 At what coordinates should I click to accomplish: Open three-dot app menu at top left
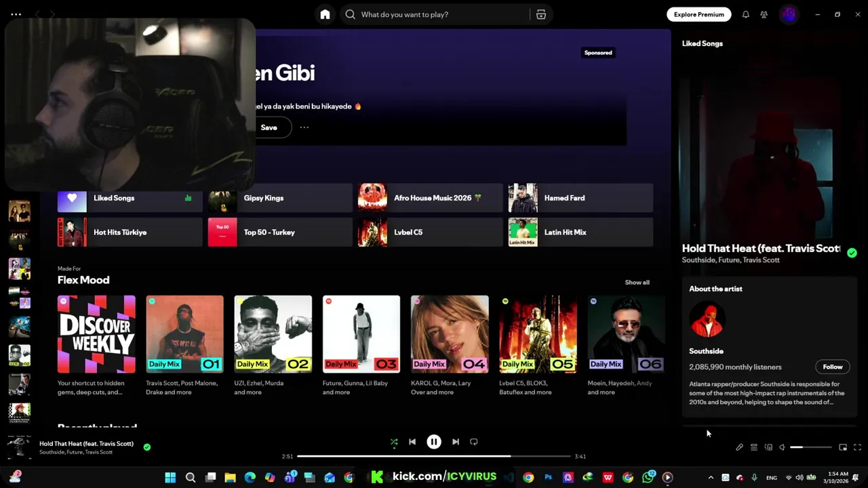coord(16,14)
